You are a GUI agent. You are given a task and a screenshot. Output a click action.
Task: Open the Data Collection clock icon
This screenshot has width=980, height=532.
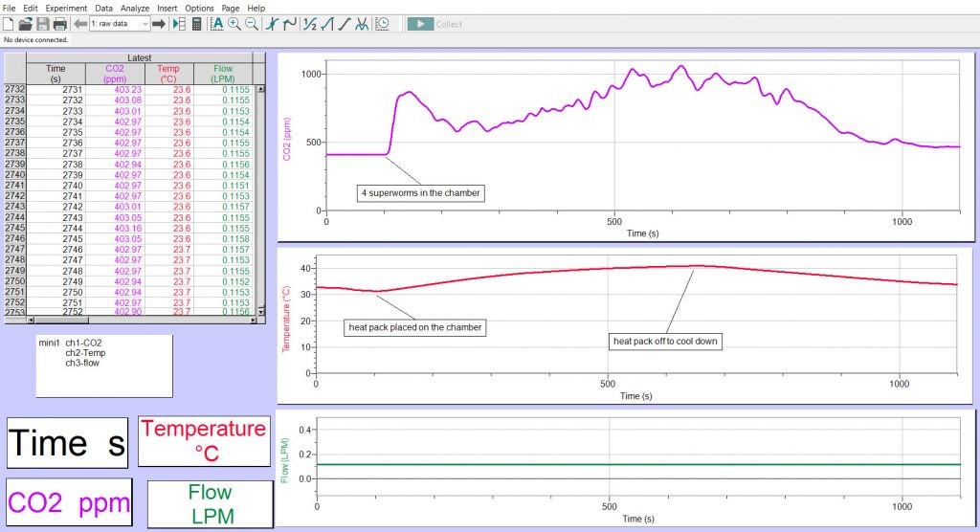point(383,24)
